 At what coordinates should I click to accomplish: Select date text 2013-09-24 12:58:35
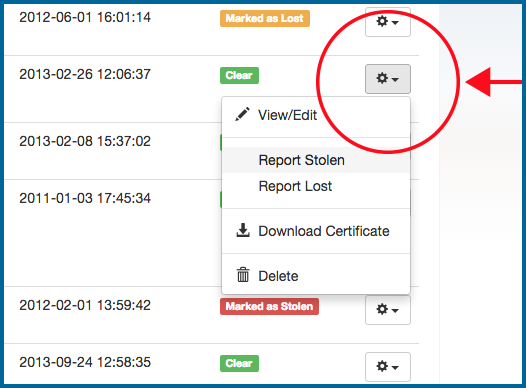[85, 363]
